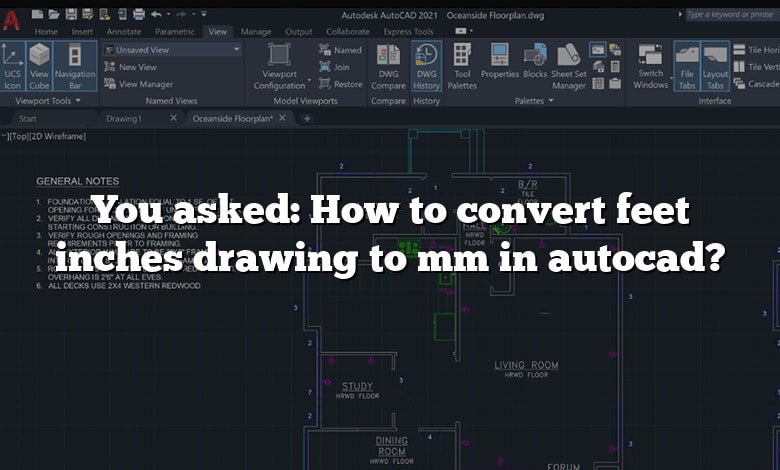The image size is (780, 470).
Task: Toggle the DWG History palette
Action: [x=426, y=66]
